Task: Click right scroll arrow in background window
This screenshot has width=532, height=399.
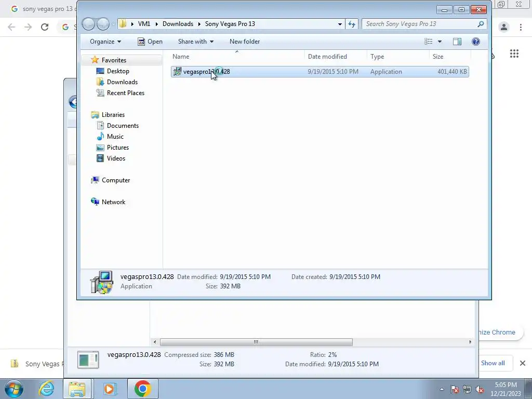Action: tap(470, 342)
